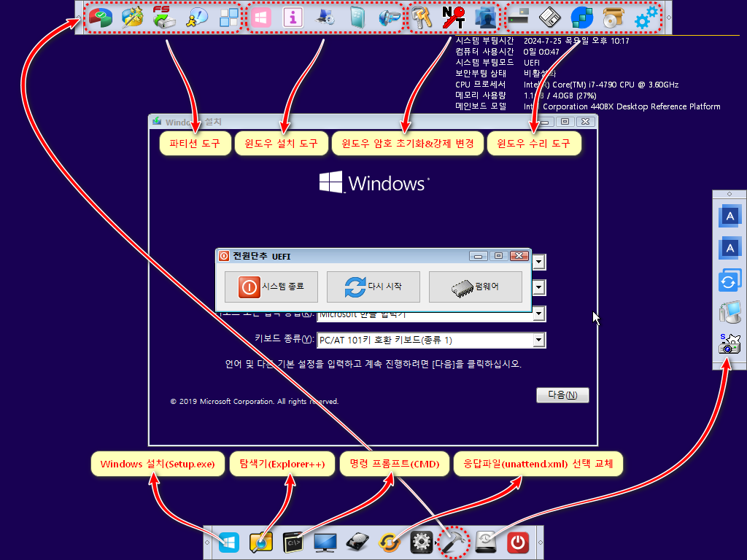Open the teal Windows book icon
This screenshot has height=560, width=747.
pos(357,17)
